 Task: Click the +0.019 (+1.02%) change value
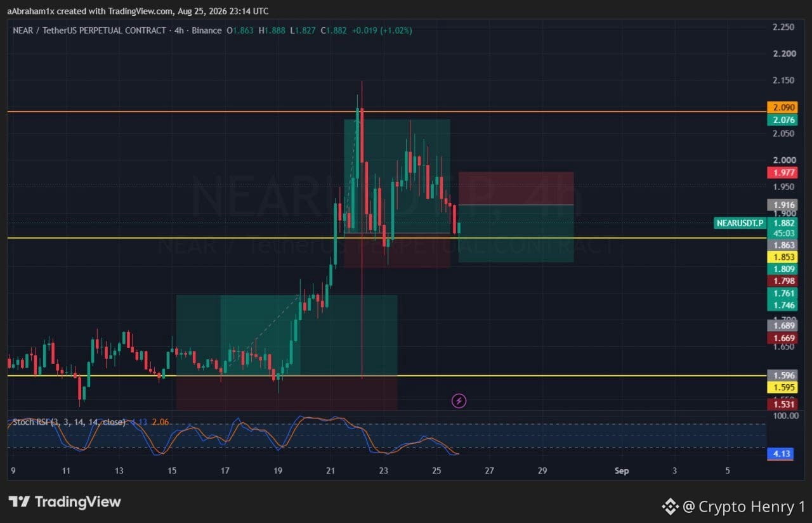point(382,30)
